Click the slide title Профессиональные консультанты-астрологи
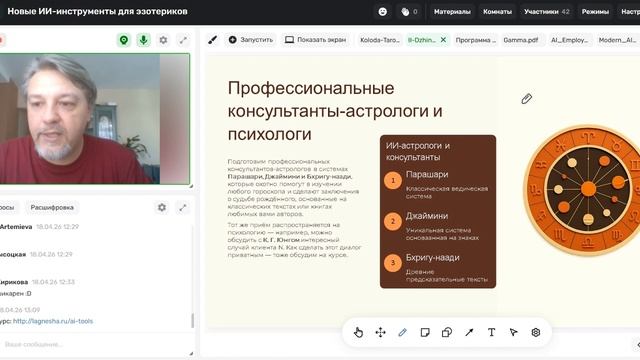Image resolution: width=640 pixels, height=360 pixels. click(x=335, y=111)
